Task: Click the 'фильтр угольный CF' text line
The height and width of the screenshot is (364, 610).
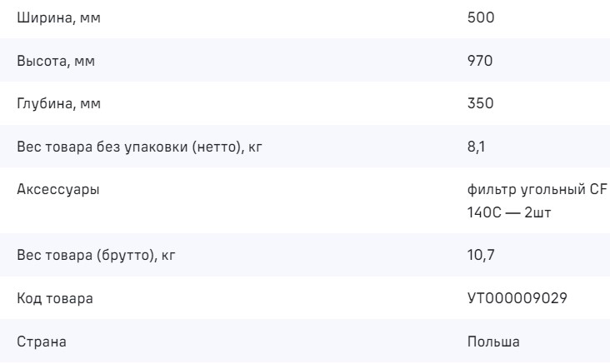Action: click(x=537, y=191)
